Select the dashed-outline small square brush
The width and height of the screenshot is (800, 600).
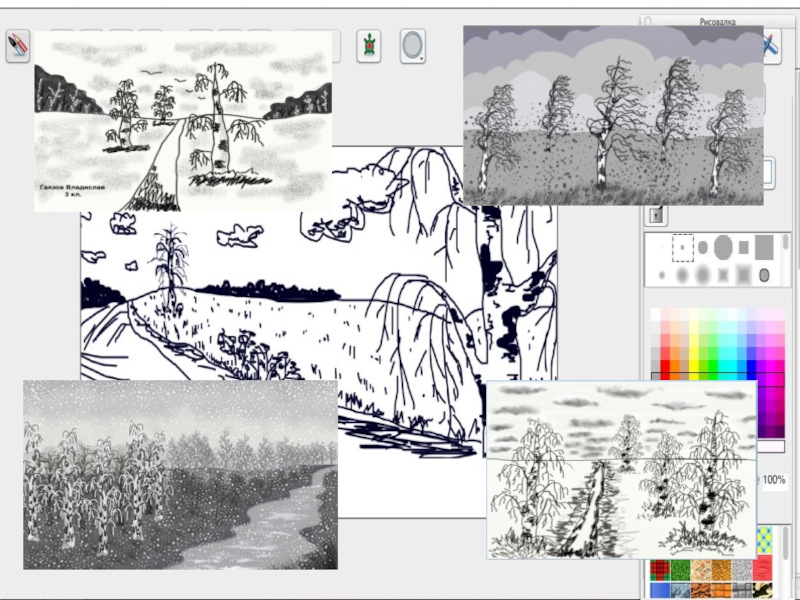click(x=682, y=247)
